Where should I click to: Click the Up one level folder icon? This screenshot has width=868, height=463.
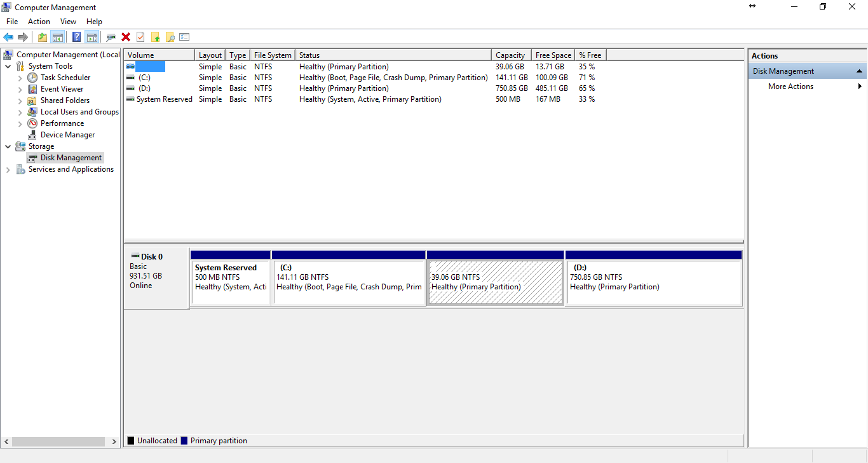tap(42, 38)
